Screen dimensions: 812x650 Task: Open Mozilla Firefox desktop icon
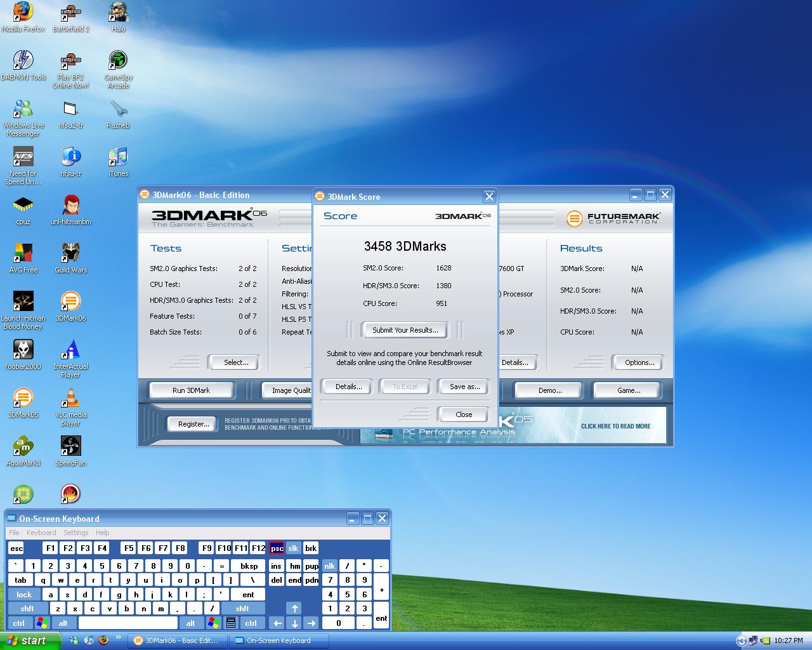pyautogui.click(x=23, y=17)
